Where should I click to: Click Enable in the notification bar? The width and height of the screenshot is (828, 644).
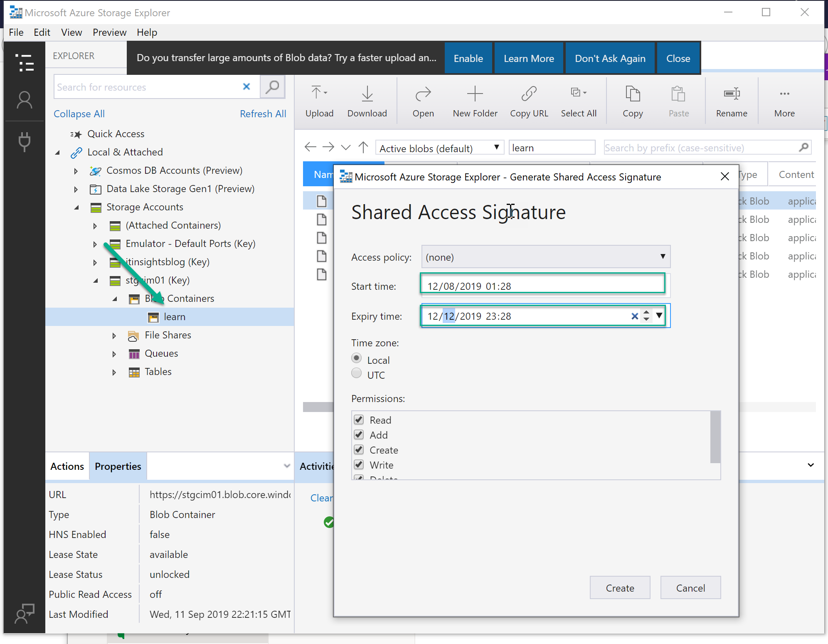(x=468, y=58)
